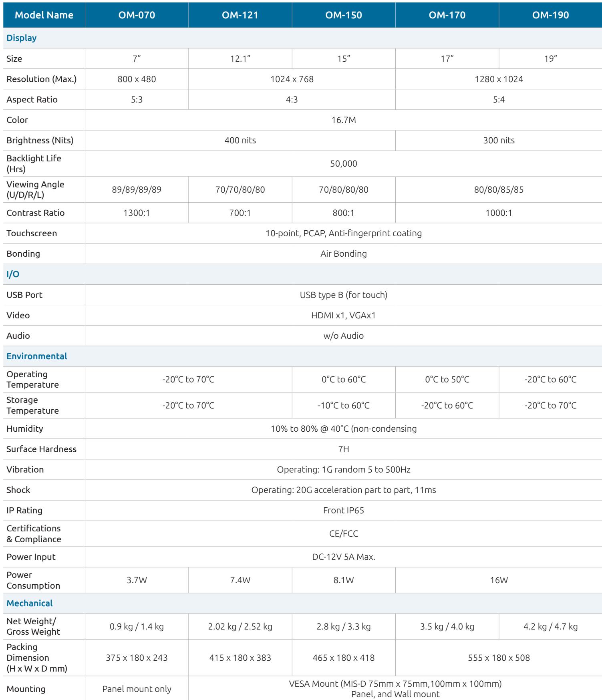Click the Front IP65 rating value

click(344, 511)
